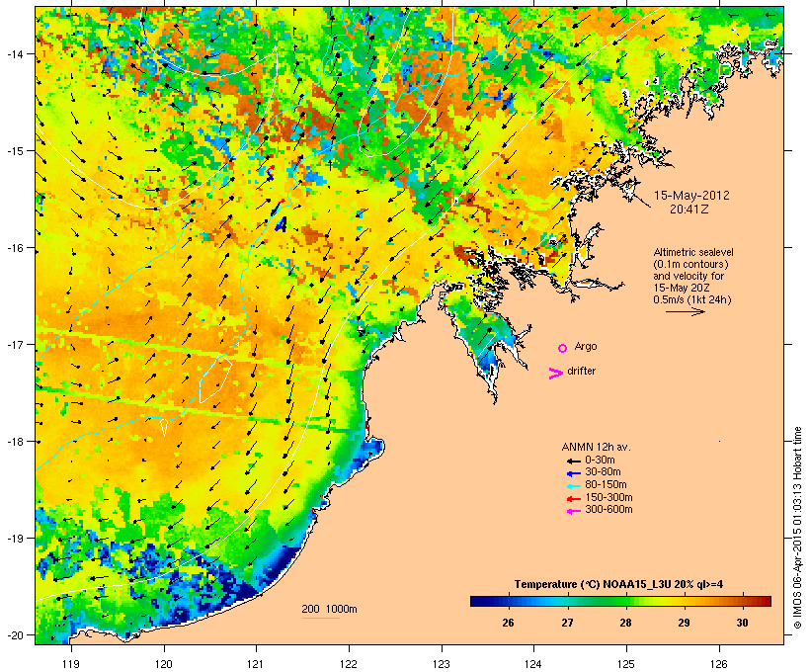
Task: Click the '150-300m' depth label
Action: tap(608, 497)
